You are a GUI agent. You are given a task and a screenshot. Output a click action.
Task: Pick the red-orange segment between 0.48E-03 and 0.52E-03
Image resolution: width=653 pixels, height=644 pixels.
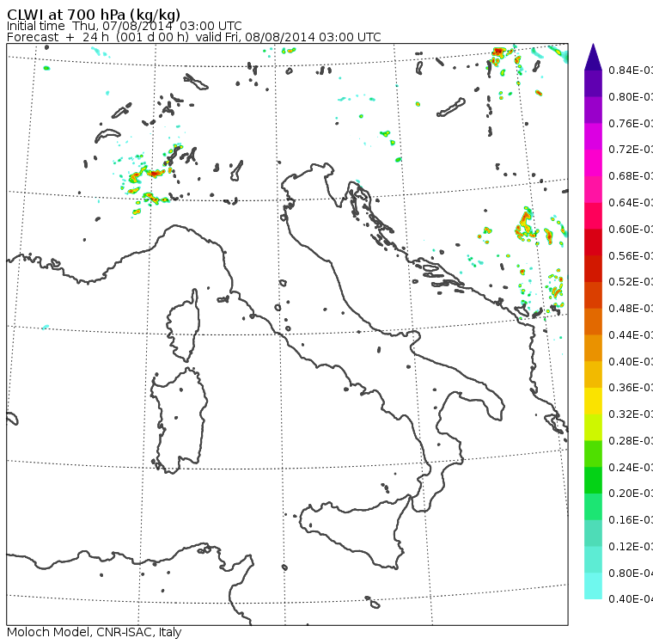point(593,295)
